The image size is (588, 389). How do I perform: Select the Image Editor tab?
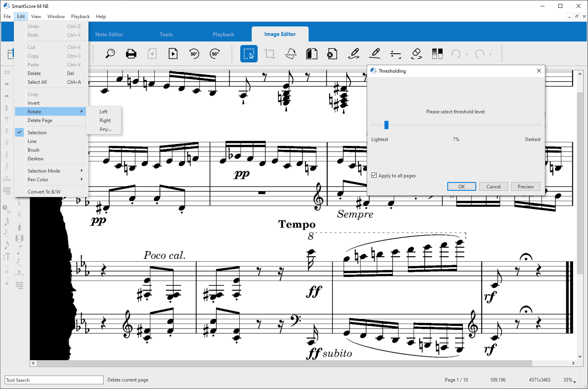(280, 34)
